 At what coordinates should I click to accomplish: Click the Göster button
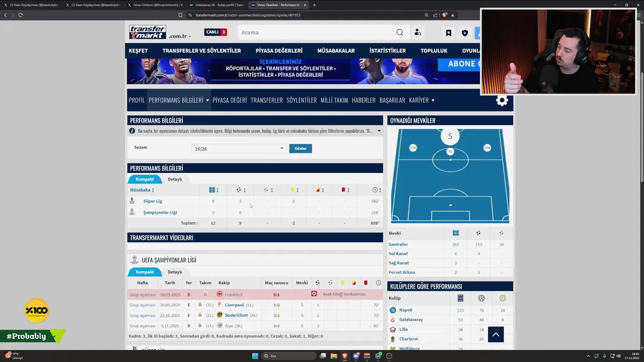click(x=300, y=149)
